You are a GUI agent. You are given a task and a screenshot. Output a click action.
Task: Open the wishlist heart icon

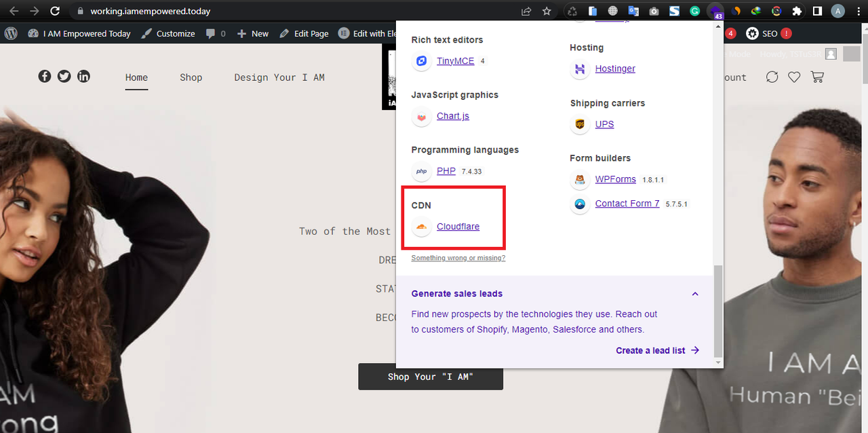(794, 77)
